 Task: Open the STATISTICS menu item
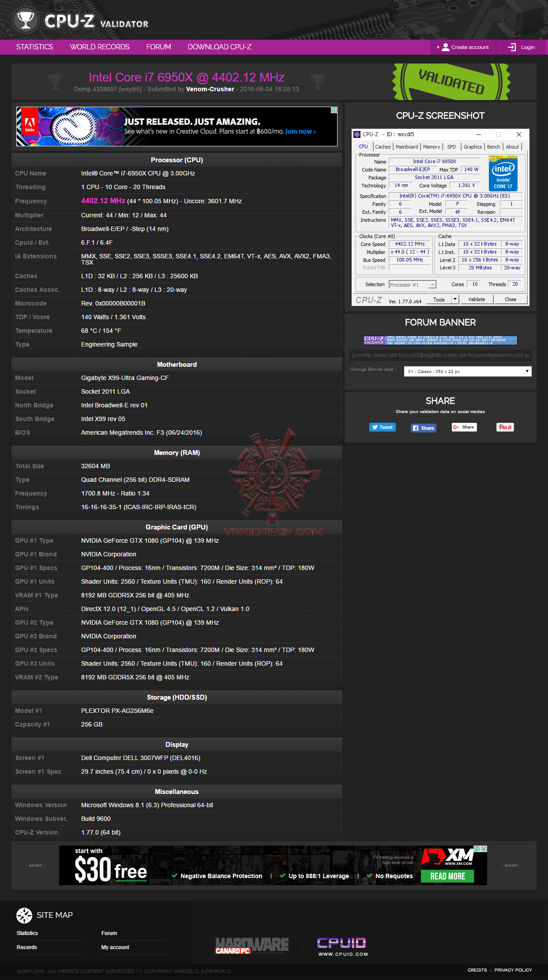pyautogui.click(x=34, y=47)
